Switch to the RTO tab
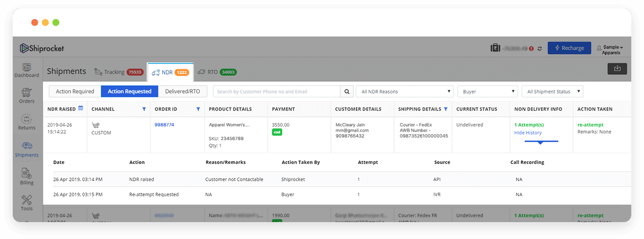644x239 pixels. pyautogui.click(x=217, y=72)
